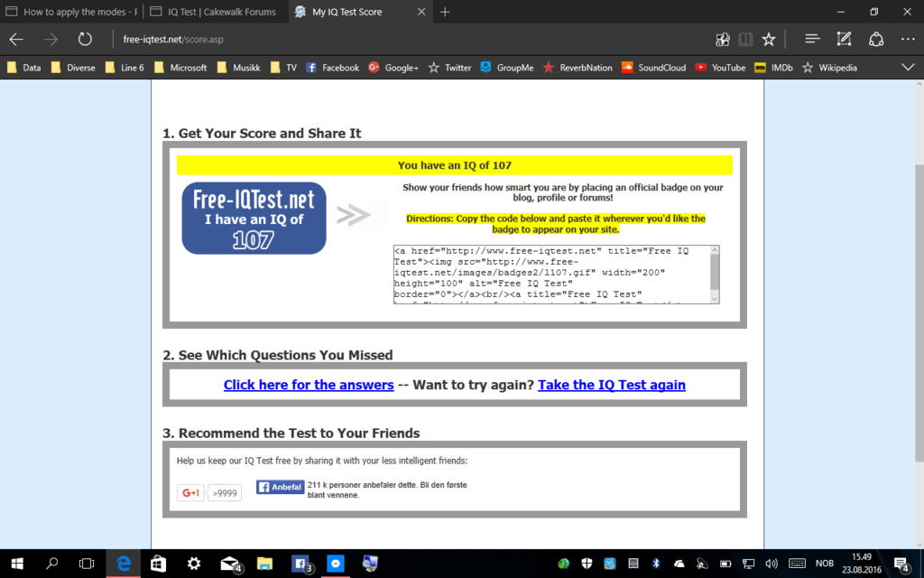The height and width of the screenshot is (578, 924).
Task: Click here for the answers link
Action: pos(309,385)
